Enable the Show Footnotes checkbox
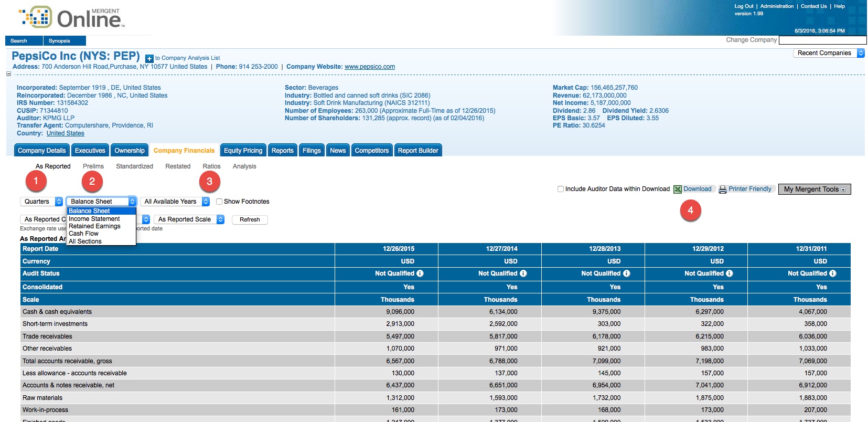This screenshot has width=868, height=422. point(219,202)
